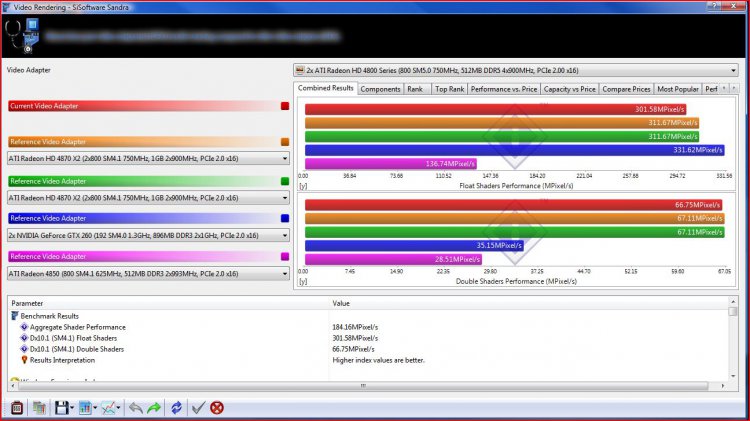Click the Float Shaders row diamond icon
Screen dimensions: 750x421
coord(24,338)
